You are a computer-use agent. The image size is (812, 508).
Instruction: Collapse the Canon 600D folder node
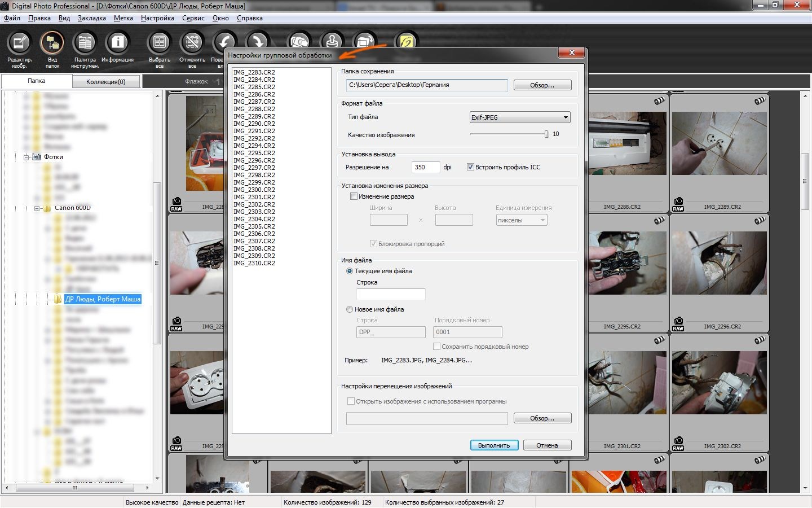click(x=37, y=208)
